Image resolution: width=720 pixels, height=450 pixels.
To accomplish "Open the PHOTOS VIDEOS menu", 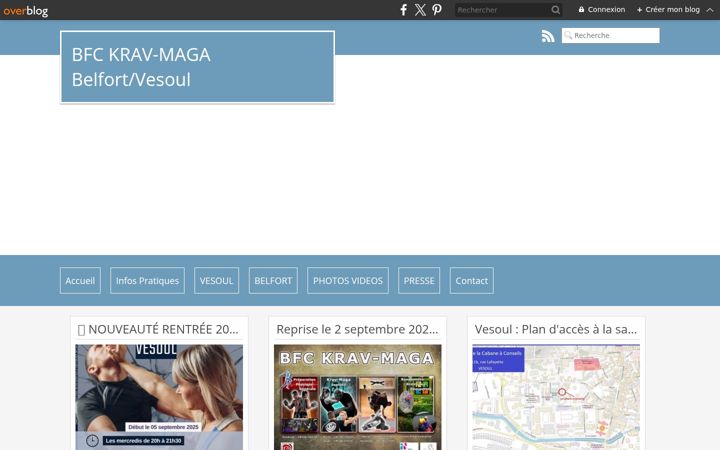I will 348,281.
